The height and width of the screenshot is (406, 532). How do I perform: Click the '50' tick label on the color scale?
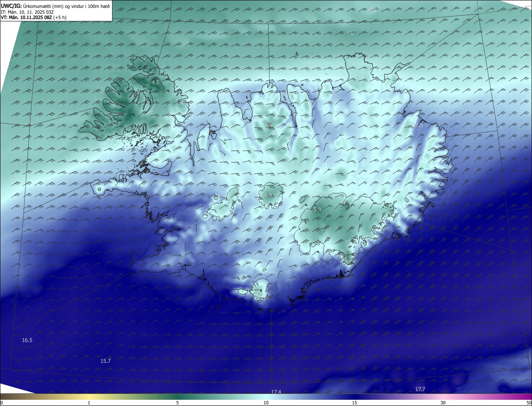[x=529, y=403]
